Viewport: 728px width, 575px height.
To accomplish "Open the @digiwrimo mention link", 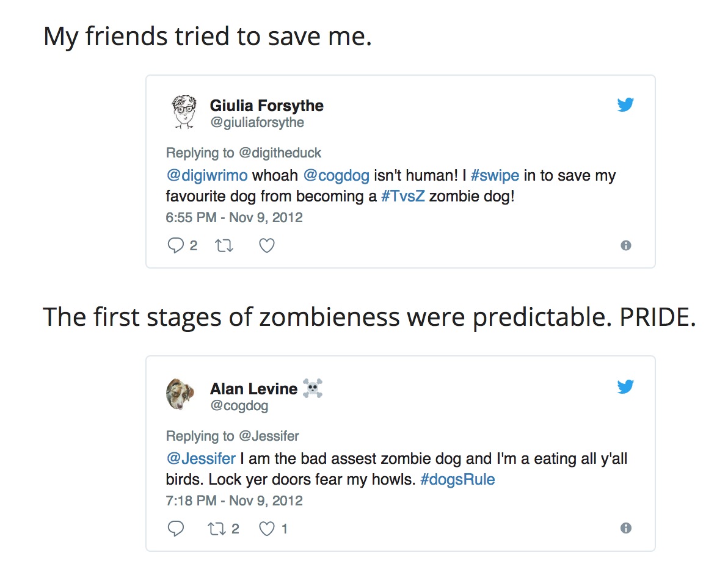I will tap(207, 176).
